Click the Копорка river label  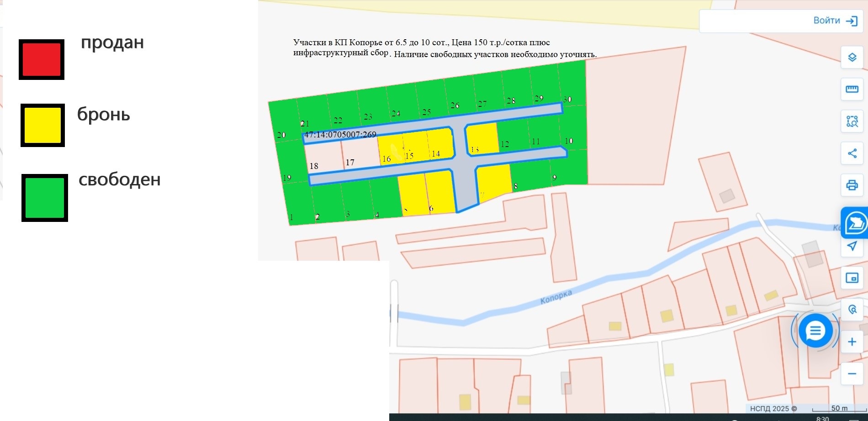click(x=556, y=297)
